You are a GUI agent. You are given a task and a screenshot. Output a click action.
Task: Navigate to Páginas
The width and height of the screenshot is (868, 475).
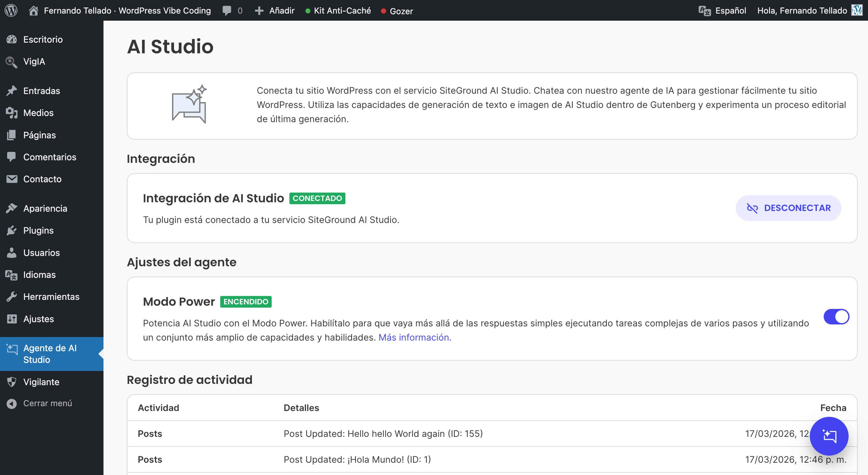coord(51,135)
